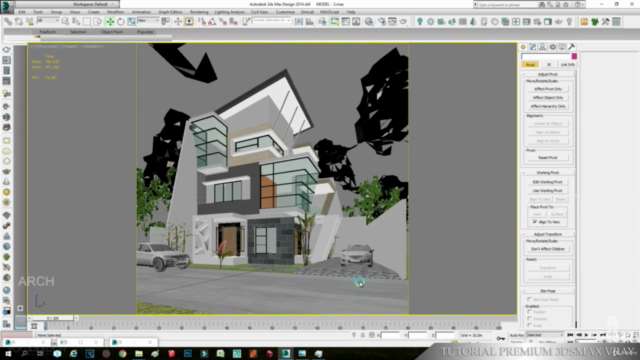Click the Edit Working Pivot button
Image resolution: width=640 pixels, height=360 pixels.
(548, 182)
